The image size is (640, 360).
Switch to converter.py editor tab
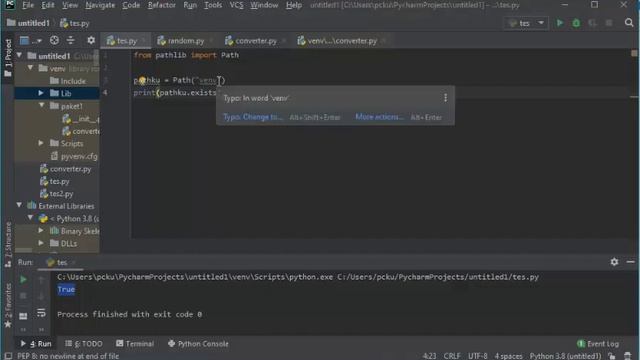(x=255, y=41)
